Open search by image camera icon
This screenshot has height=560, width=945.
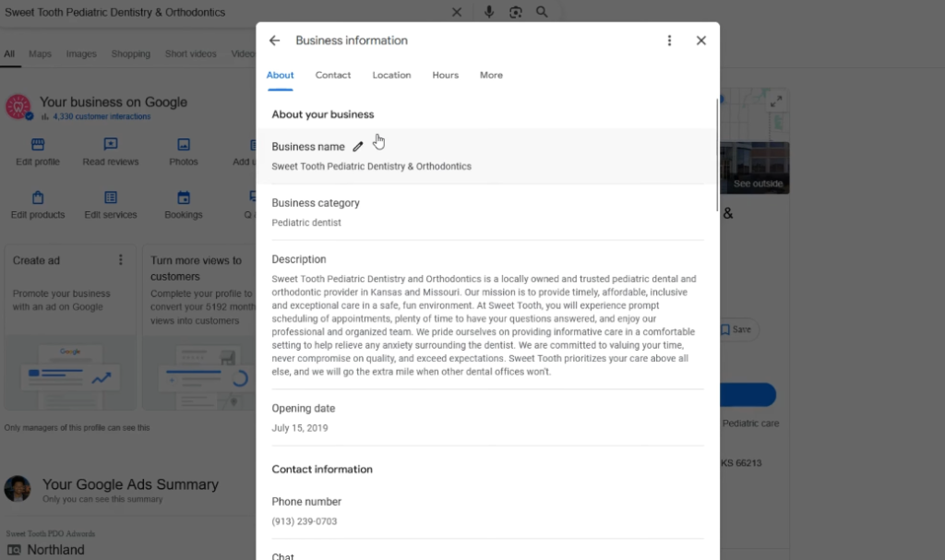click(515, 12)
